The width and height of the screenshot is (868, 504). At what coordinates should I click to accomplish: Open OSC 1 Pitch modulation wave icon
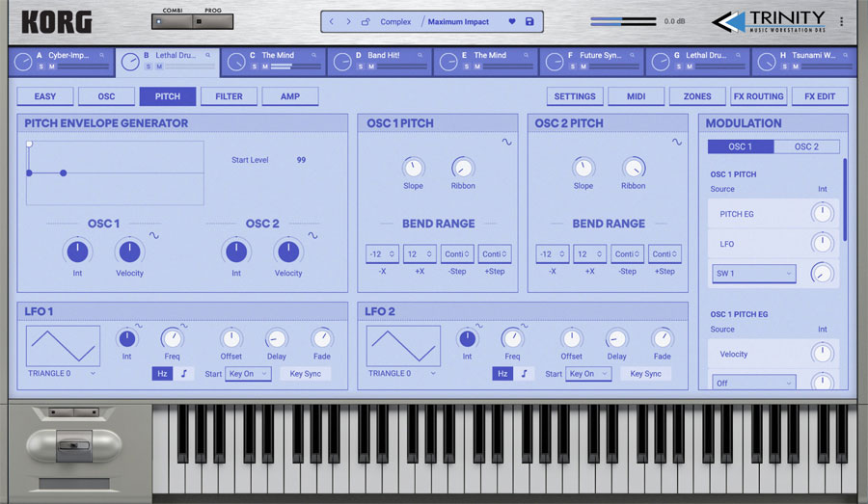(x=506, y=142)
